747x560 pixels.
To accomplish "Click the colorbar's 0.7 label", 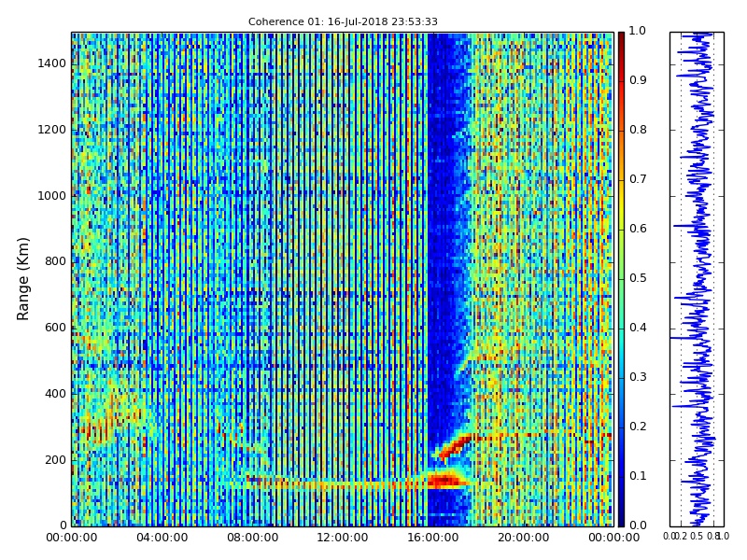I will 638,179.
